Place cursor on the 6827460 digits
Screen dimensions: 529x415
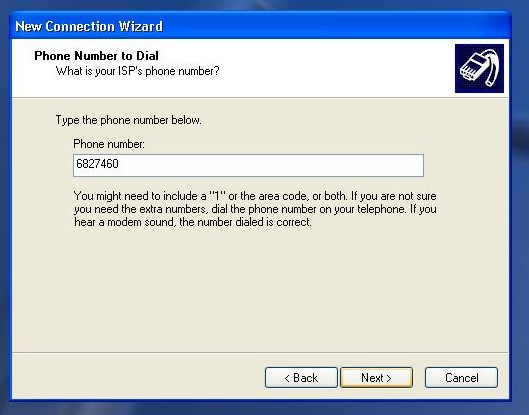pyautogui.click(x=97, y=164)
